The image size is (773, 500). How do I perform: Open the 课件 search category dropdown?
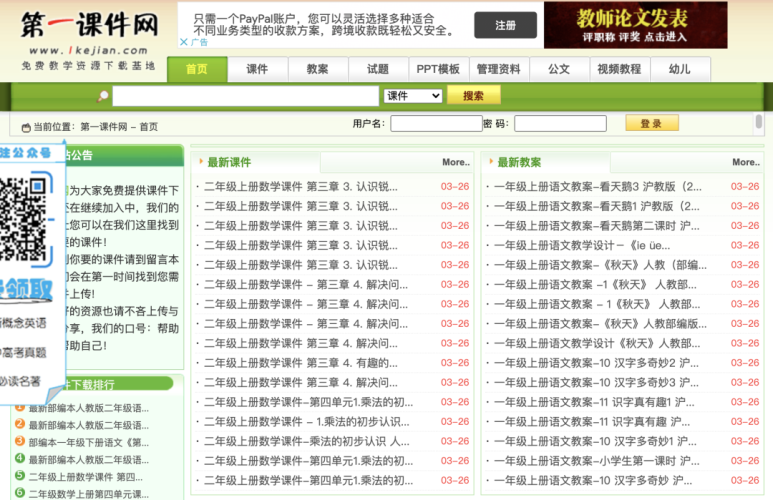(x=413, y=96)
